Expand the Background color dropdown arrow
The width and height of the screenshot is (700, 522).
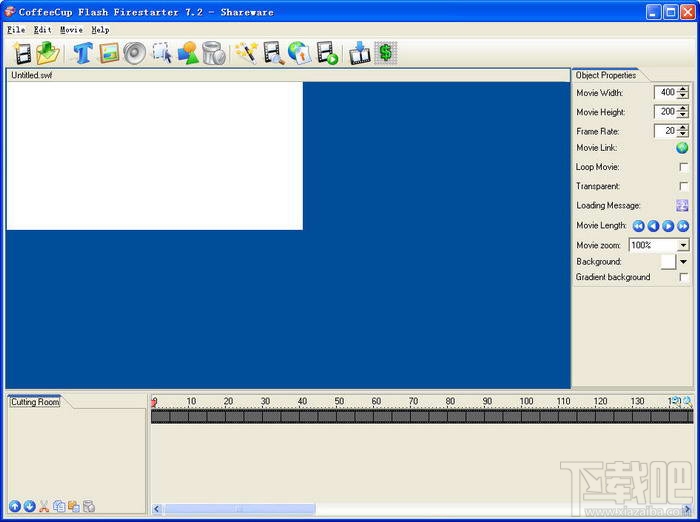[x=683, y=262]
